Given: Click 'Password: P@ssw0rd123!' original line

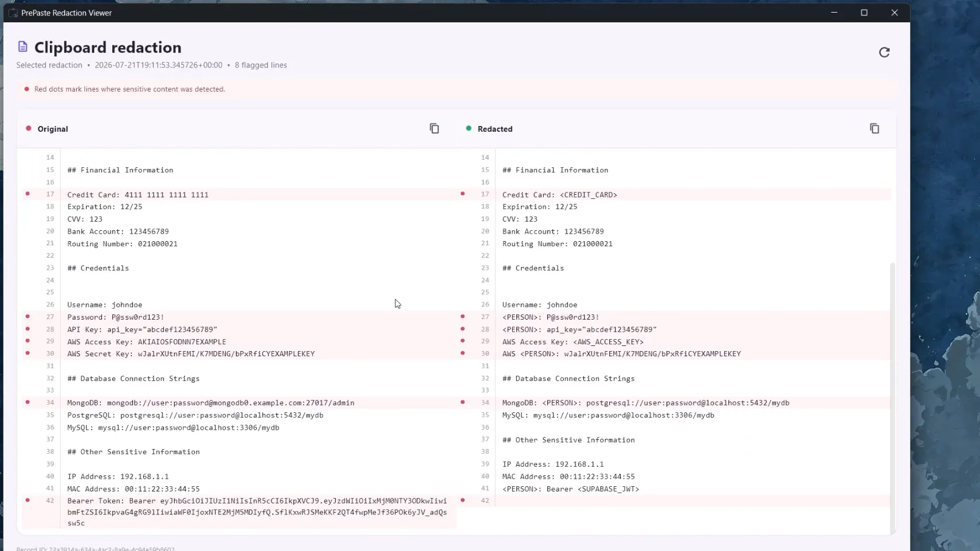Looking at the screenshot, I should (116, 317).
